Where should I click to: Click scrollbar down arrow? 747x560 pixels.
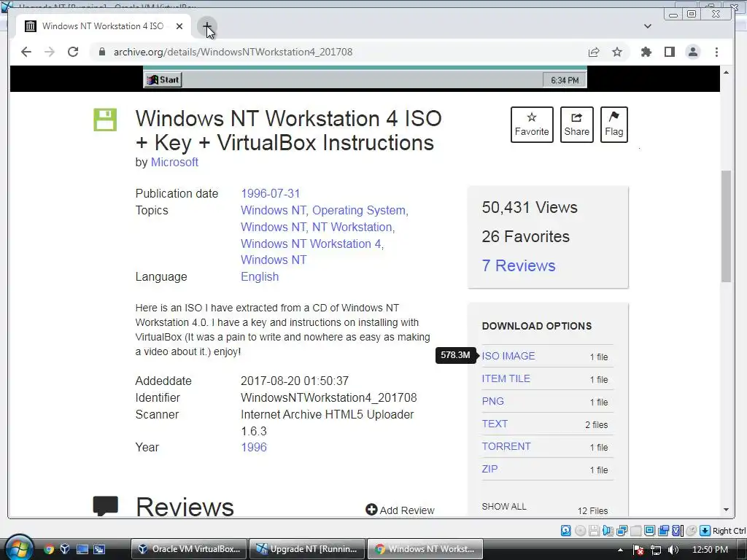(x=726, y=510)
